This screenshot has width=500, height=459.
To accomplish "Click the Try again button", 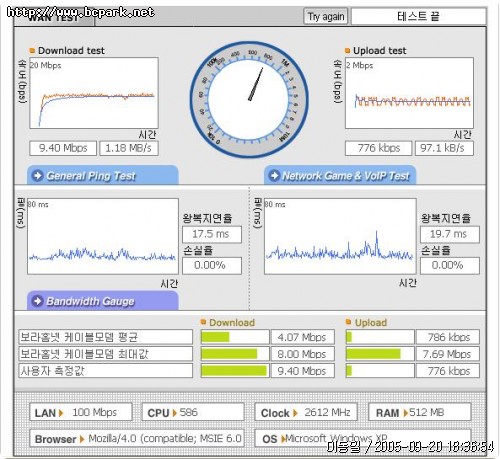I will point(325,16).
